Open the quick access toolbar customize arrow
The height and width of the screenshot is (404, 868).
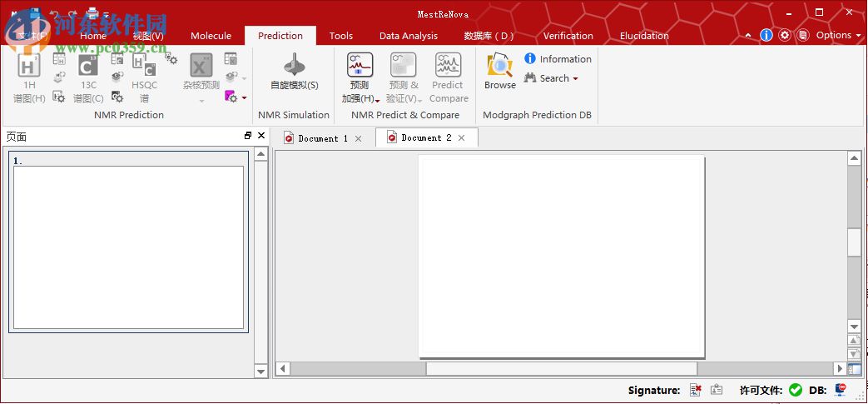[x=107, y=13]
